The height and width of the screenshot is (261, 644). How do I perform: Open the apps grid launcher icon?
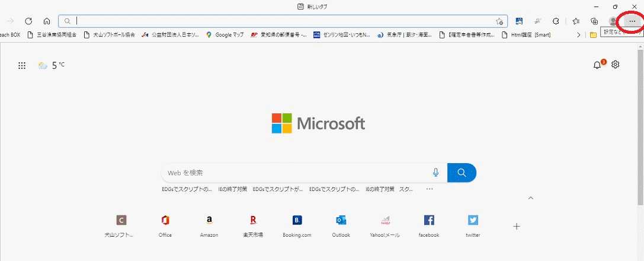[x=22, y=66]
